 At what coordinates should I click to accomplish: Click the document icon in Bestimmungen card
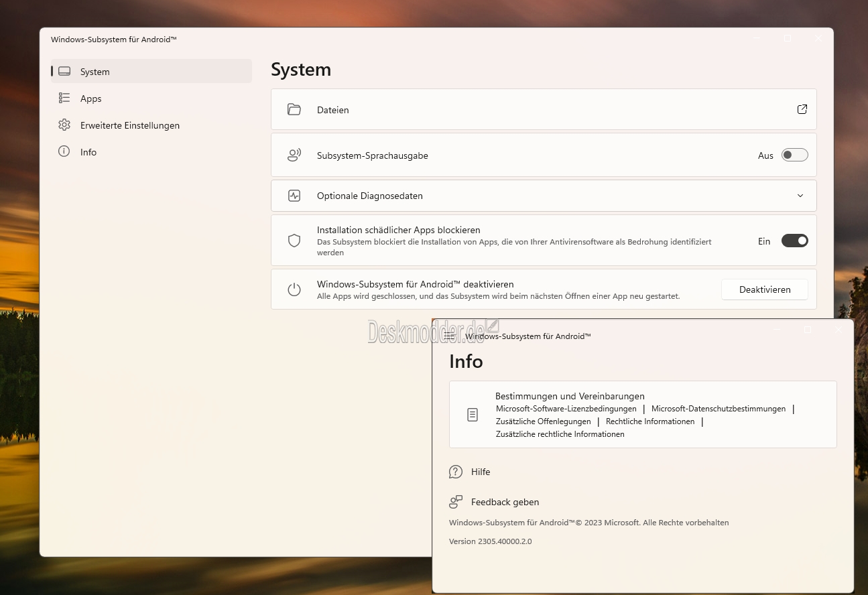point(473,415)
